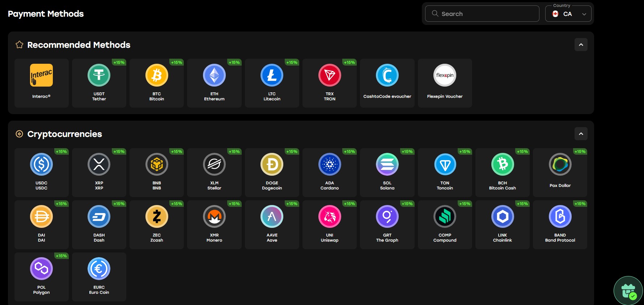Image resolution: width=644 pixels, height=305 pixels.
Task: Open the CashtoCode evoucher option
Action: pyautogui.click(x=387, y=83)
